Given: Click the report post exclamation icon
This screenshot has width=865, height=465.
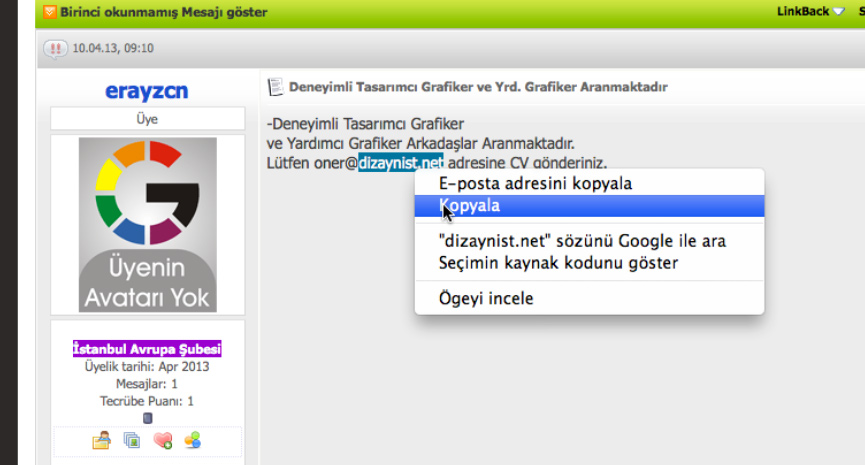Looking at the screenshot, I should (56, 49).
